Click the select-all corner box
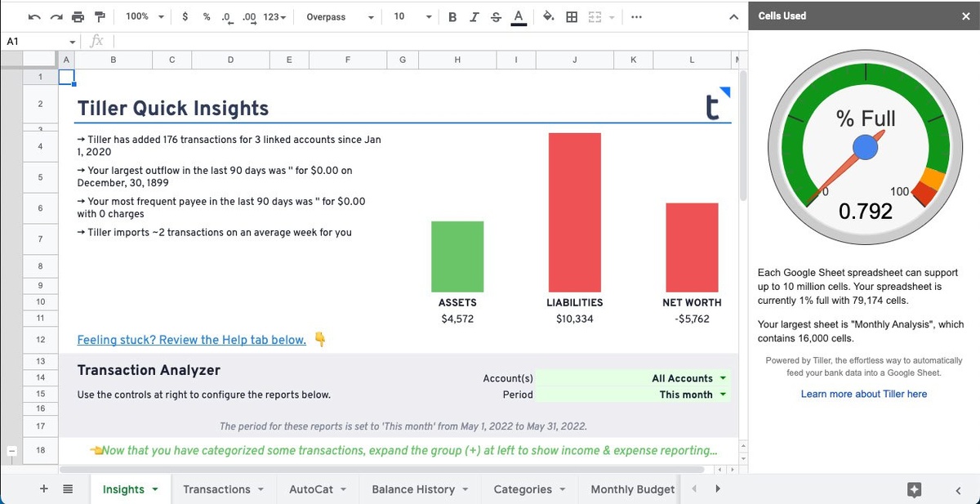The width and height of the screenshot is (980, 504). coord(40,60)
